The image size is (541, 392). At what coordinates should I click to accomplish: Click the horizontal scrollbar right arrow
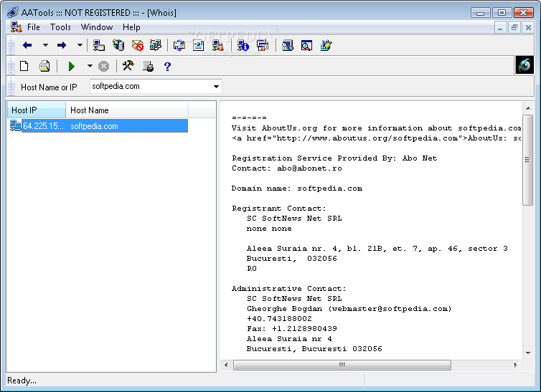(x=515, y=365)
